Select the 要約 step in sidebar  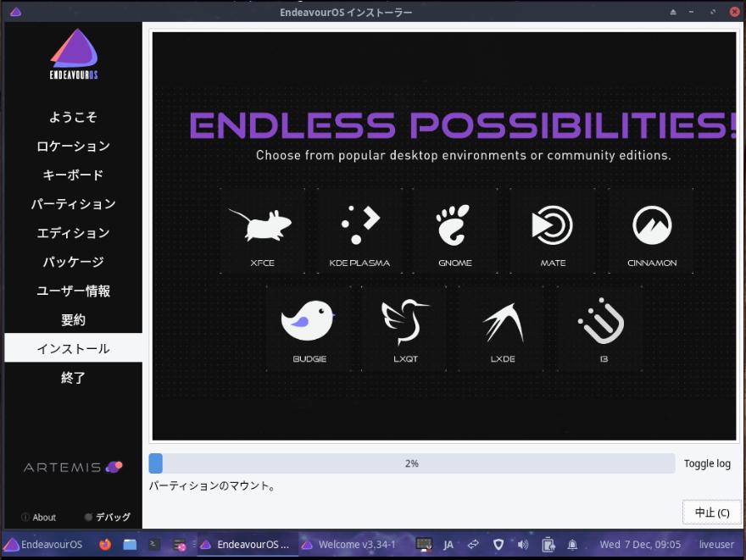coord(73,320)
